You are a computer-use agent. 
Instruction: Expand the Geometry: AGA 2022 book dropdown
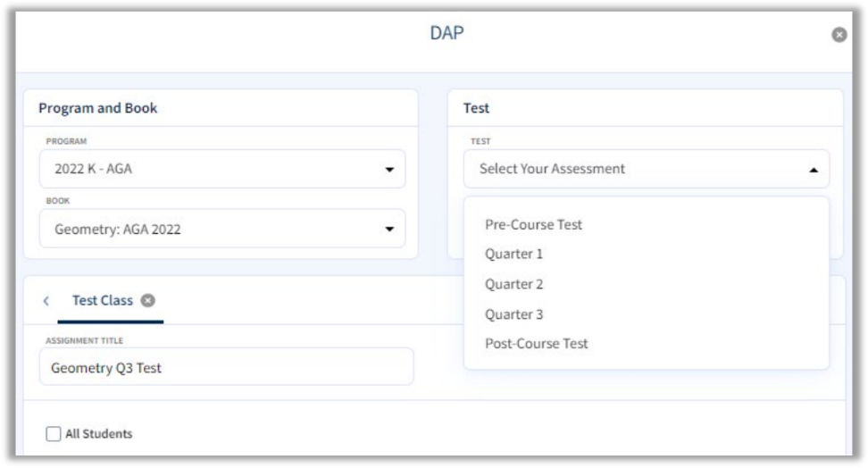[x=214, y=229]
